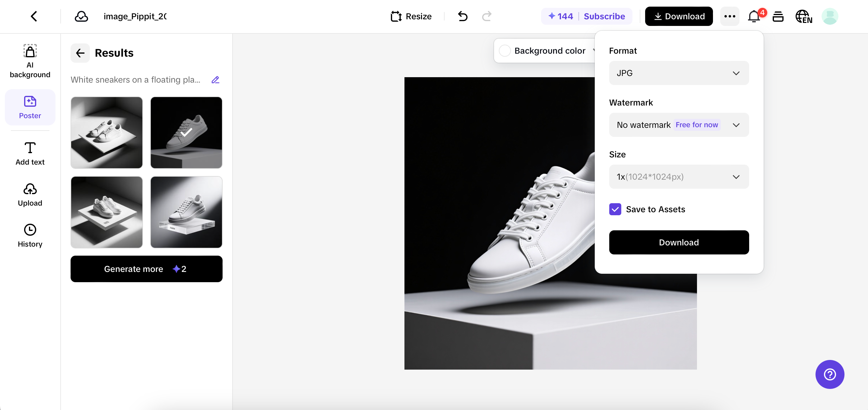The image size is (868, 410).
Task: Open the Upload panel
Action: (x=30, y=195)
